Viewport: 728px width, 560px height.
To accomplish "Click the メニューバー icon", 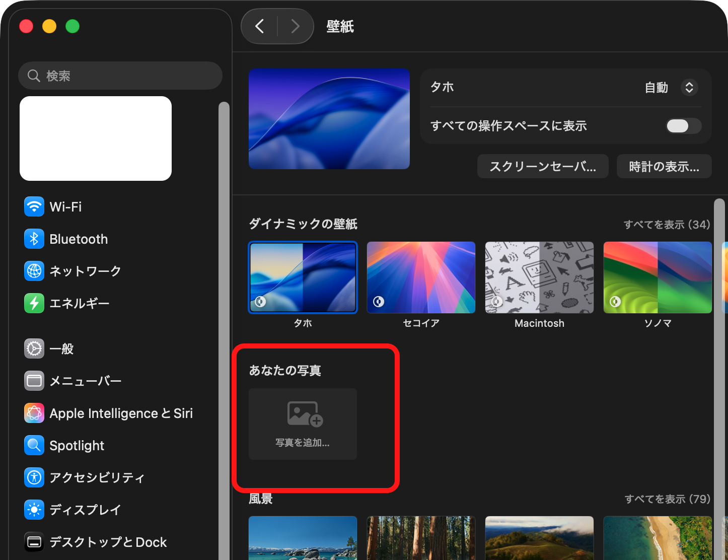I will click(x=34, y=381).
